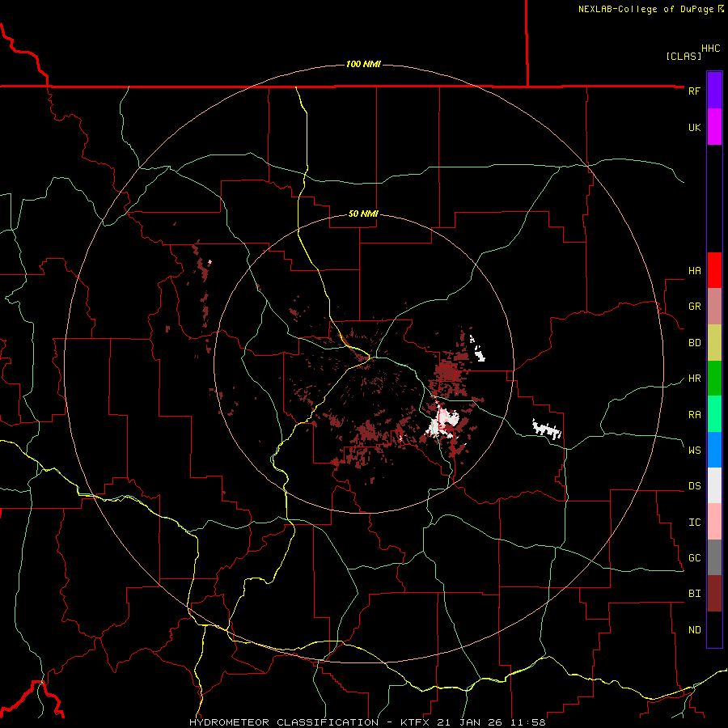728x728 pixels.
Task: Select the IC pink legend swatch
Action: (x=714, y=522)
